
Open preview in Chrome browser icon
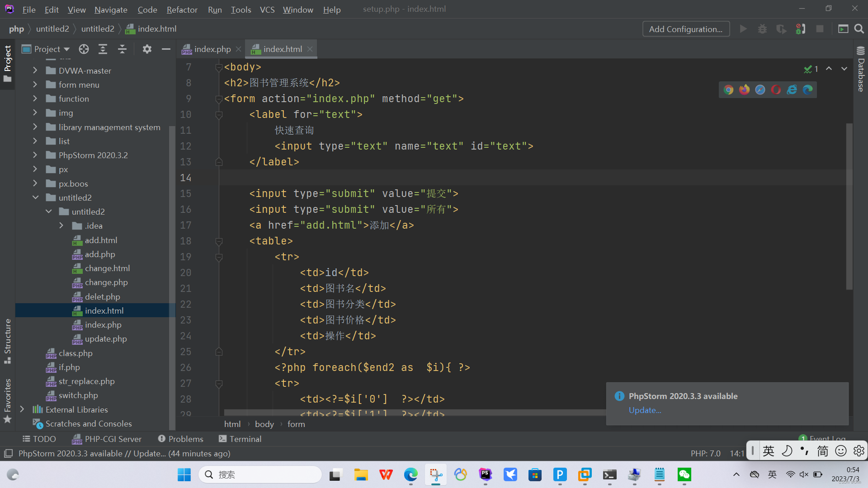[728, 90]
